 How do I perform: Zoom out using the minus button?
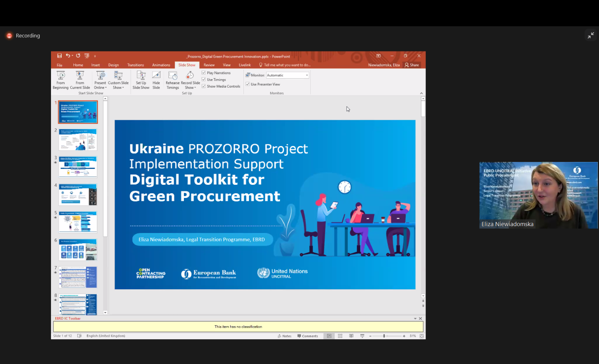coord(370,336)
